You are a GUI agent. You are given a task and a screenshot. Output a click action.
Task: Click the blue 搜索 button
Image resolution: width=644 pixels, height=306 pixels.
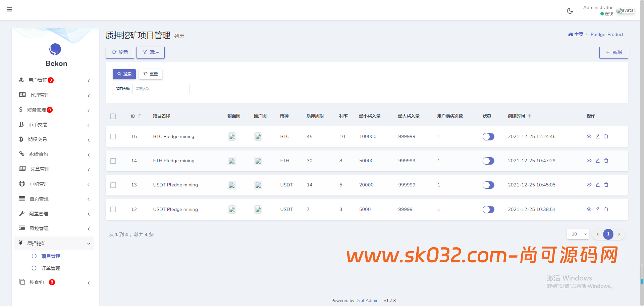(124, 74)
